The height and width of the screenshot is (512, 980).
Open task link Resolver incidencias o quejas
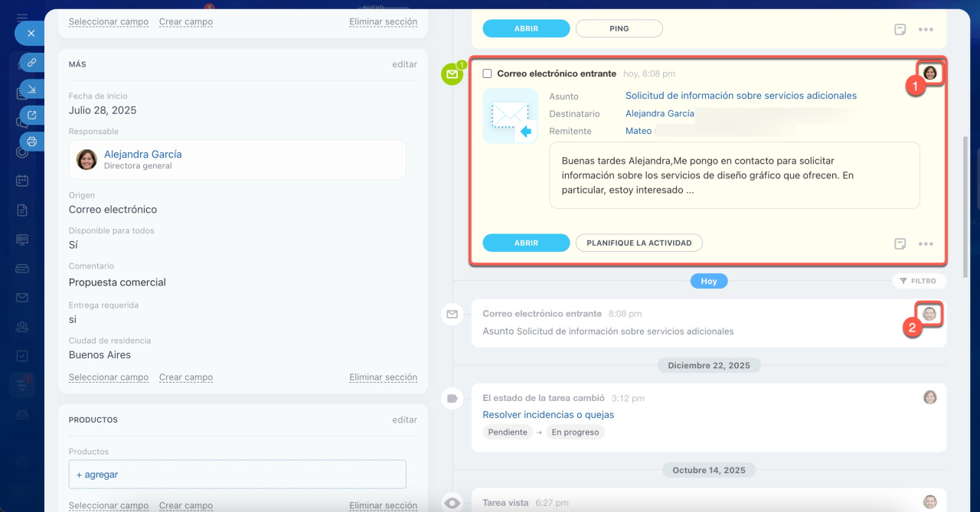coord(547,415)
